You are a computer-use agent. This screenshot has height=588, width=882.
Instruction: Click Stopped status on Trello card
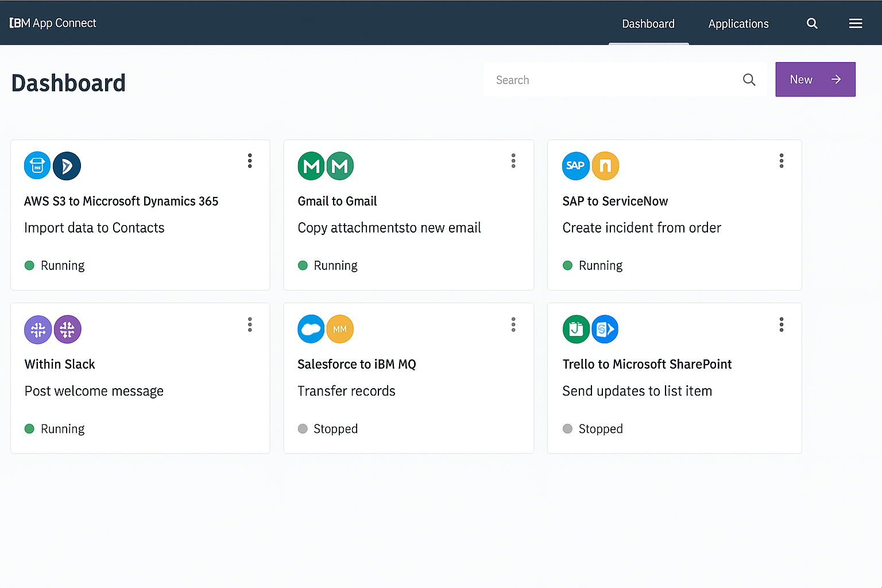(x=593, y=429)
